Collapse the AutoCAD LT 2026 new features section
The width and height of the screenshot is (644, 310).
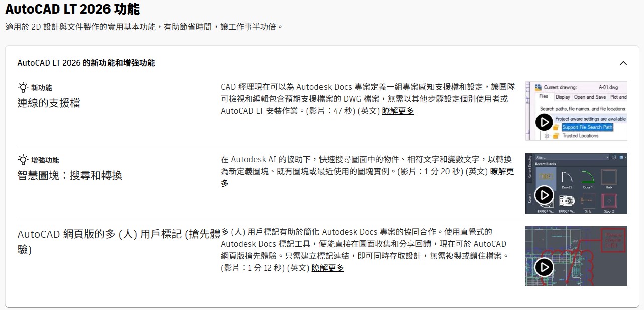[x=623, y=63]
